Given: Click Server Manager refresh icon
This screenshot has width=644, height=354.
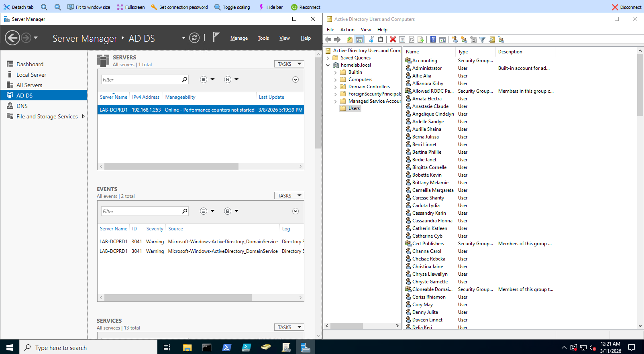Looking at the screenshot, I should [x=194, y=38].
